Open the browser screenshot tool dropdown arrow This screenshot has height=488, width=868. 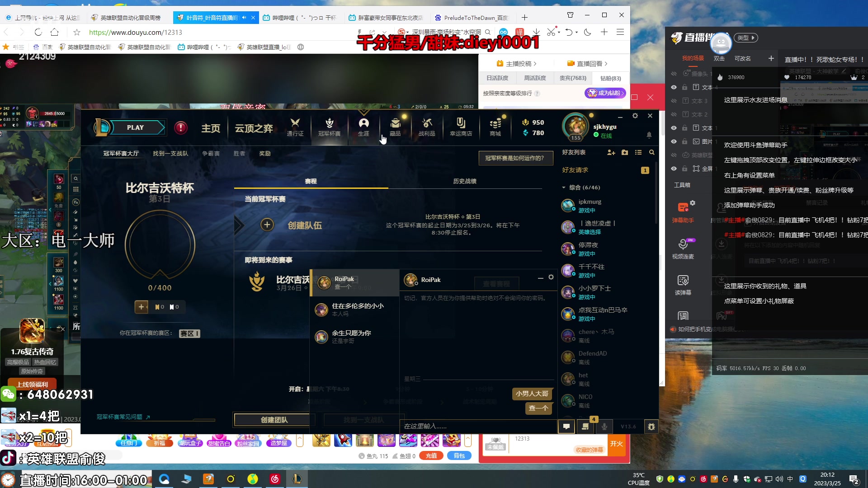(559, 32)
